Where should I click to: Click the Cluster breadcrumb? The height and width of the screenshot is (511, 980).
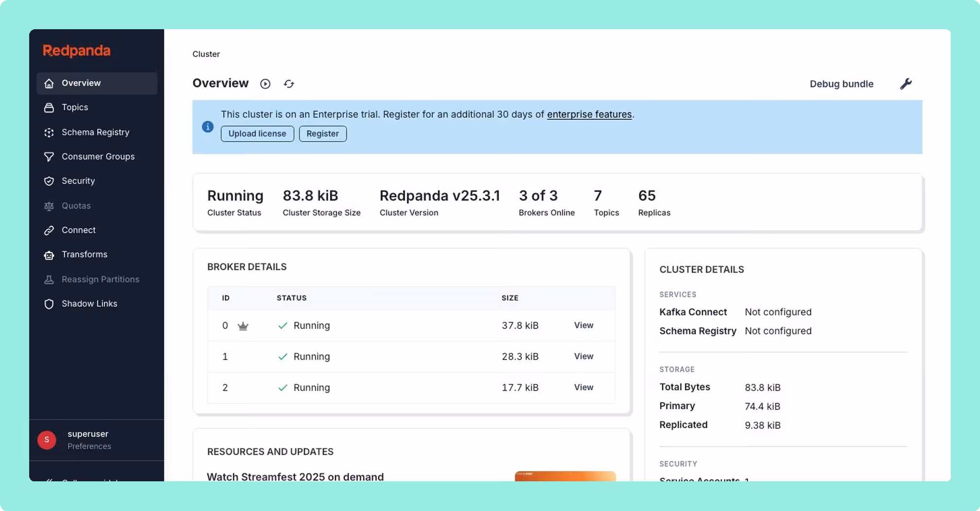[206, 54]
